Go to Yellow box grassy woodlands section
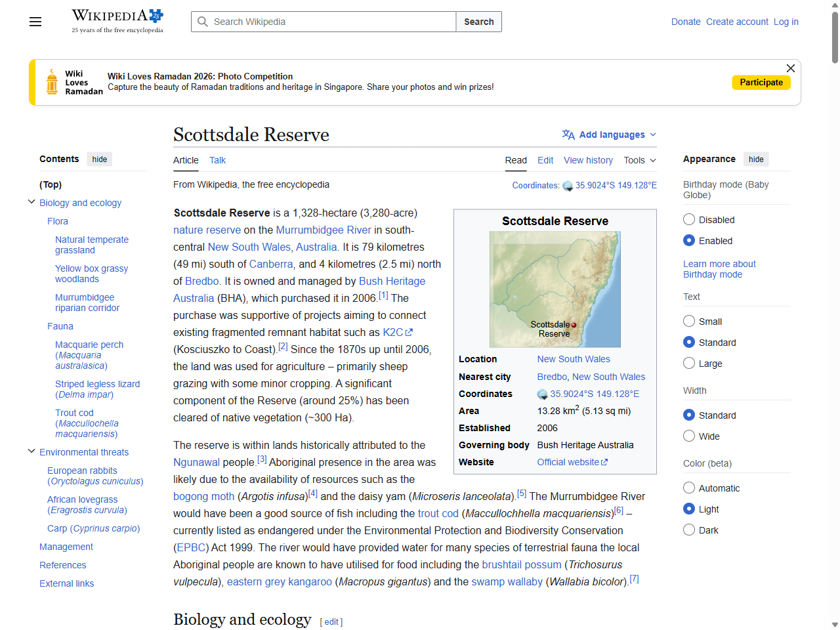Viewport: 840px width, 630px height. point(91,274)
